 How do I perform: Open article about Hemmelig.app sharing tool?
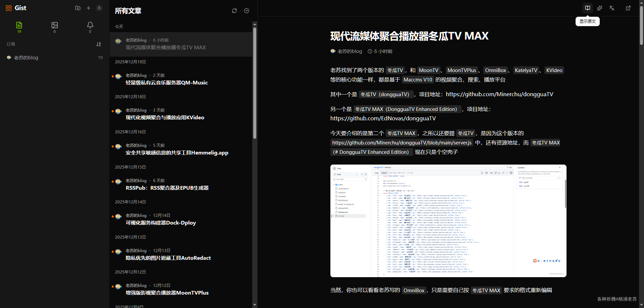(181, 149)
